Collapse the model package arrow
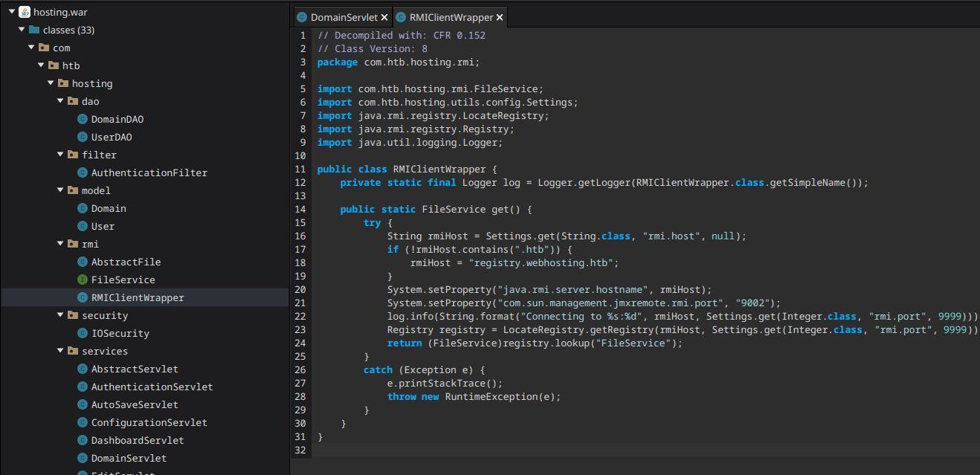Viewport: 980px width, 475px height. pyautogui.click(x=60, y=190)
